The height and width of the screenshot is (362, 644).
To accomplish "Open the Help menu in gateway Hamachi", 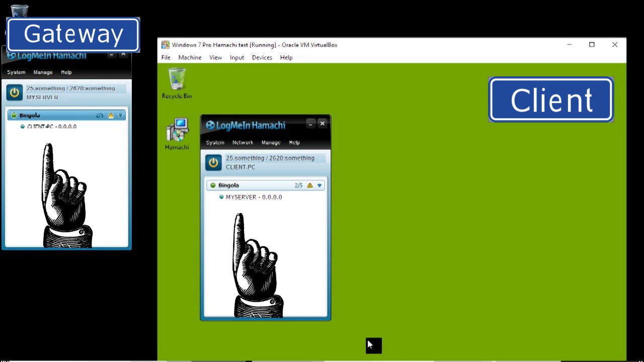I will tap(66, 72).
